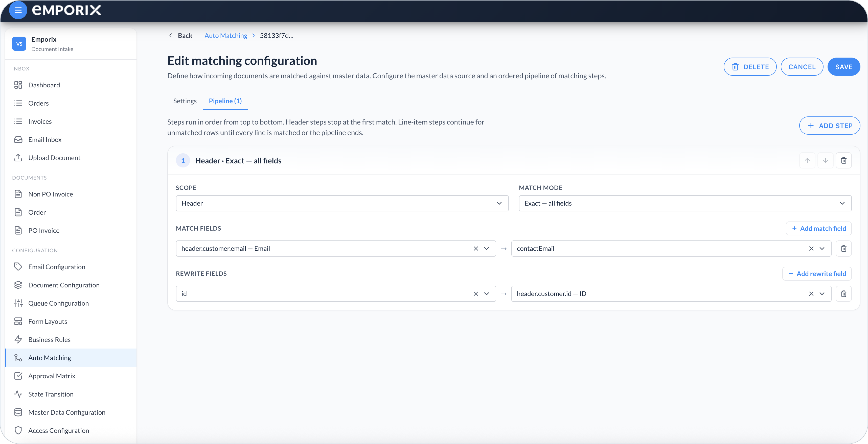Screen dimensions: 868x444
Task: Open Non PO Invoice documents
Action: click(71, 194)
